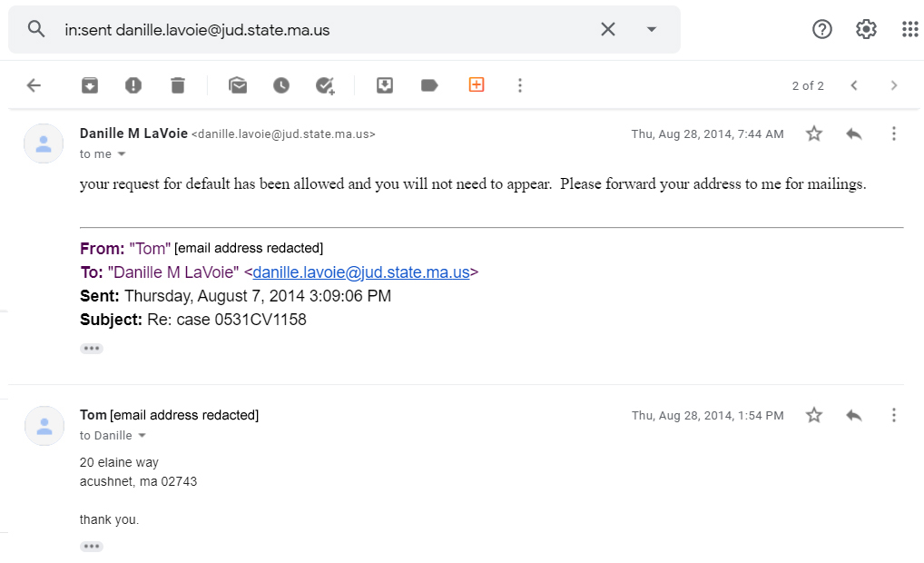The height and width of the screenshot is (563, 924).
Task: Expand recipient details under Danille's message
Action: pos(122,153)
